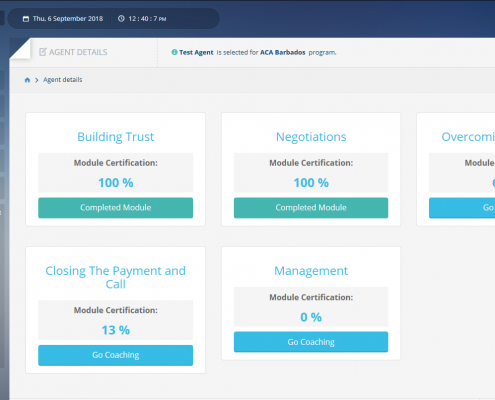495x400 pixels.
Task: Click Completed Module under Building Trust
Action: pyautogui.click(x=115, y=208)
